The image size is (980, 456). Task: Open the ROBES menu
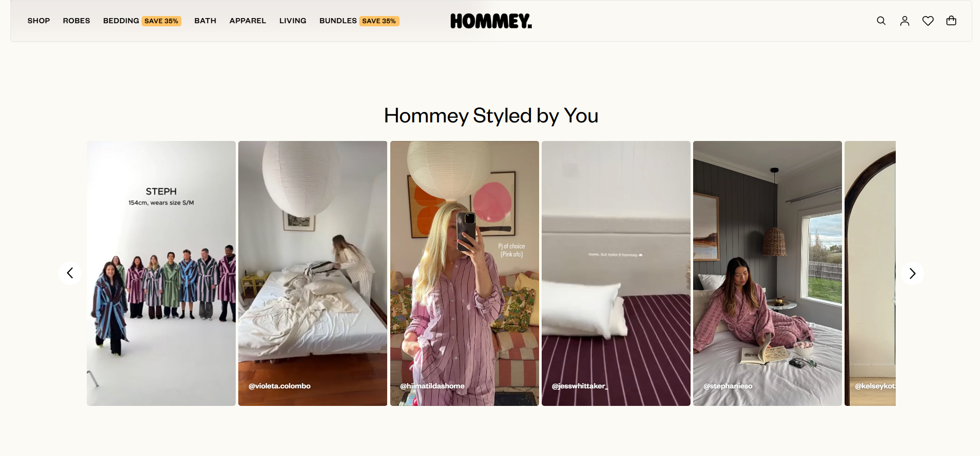coord(76,21)
